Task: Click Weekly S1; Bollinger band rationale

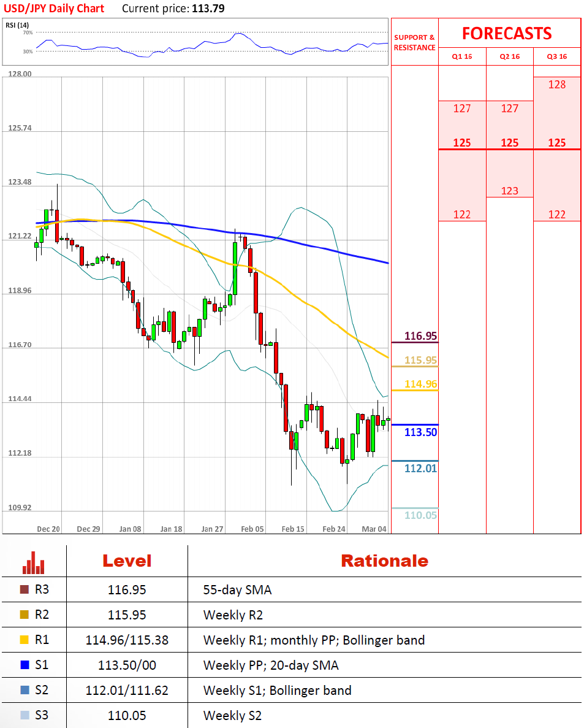Action: pyautogui.click(x=278, y=691)
